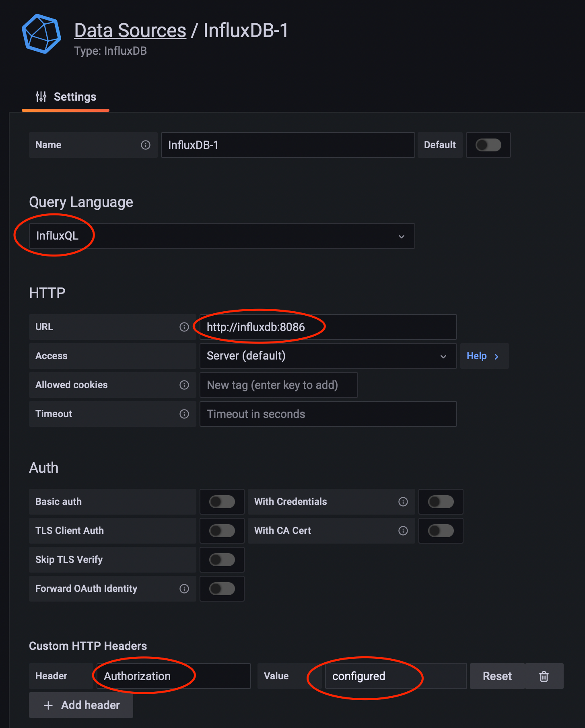Turn on Skip TLS Verify
Viewport: 585px width, 728px height.
click(222, 560)
